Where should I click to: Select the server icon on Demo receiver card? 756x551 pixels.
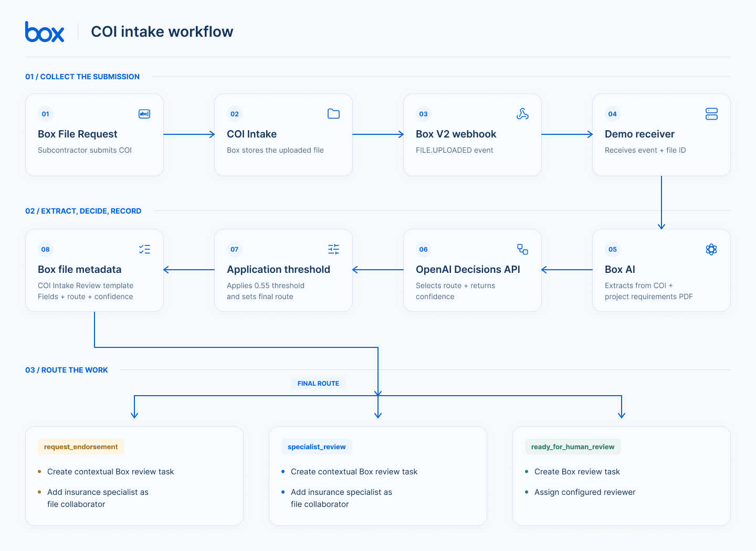point(711,114)
